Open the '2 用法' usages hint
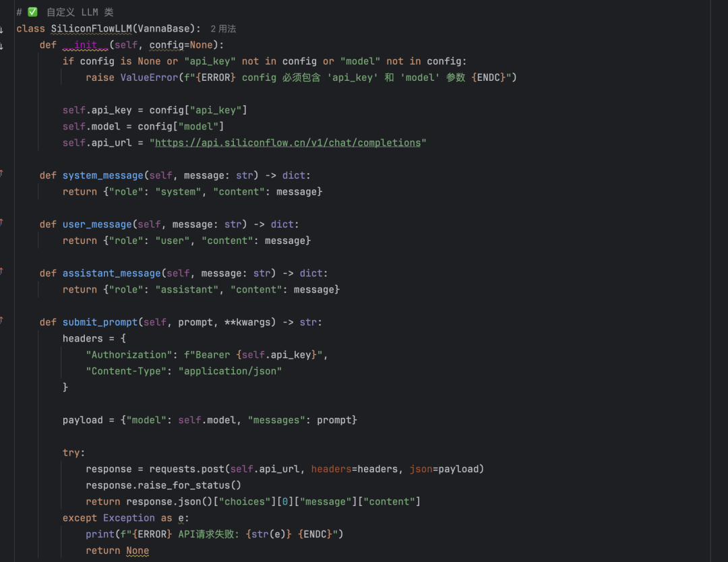728x562 pixels. pyautogui.click(x=223, y=29)
